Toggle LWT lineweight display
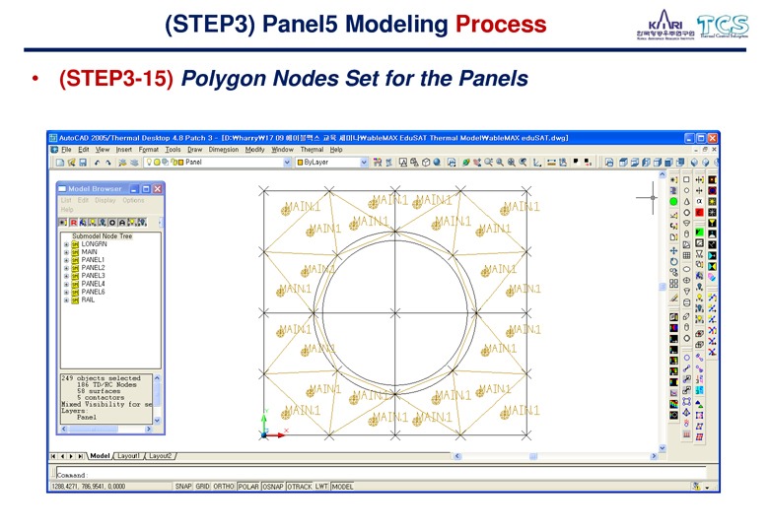This screenshot has width=769, height=532. (x=321, y=487)
